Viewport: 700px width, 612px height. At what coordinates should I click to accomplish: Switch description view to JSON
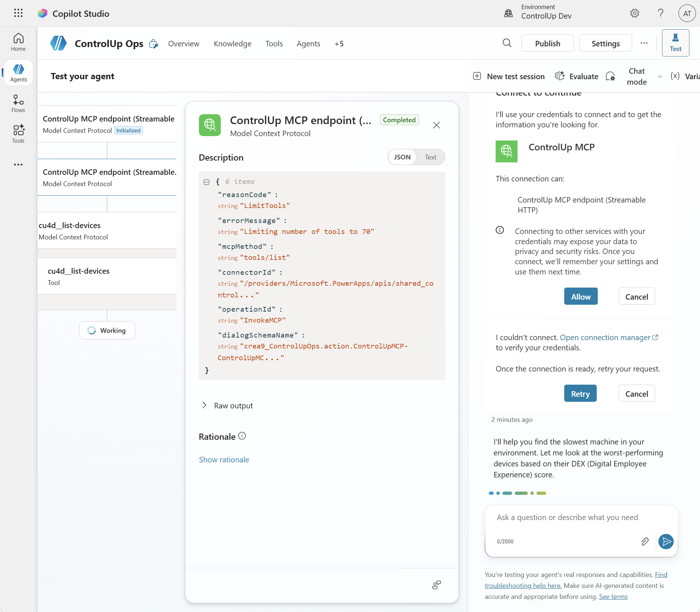(x=402, y=157)
